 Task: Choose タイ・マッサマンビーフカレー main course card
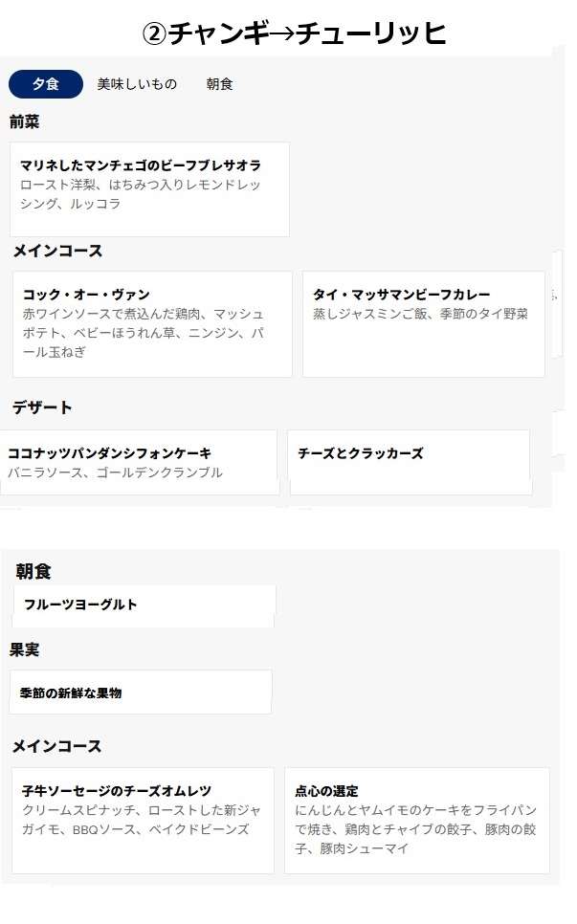coord(424,324)
